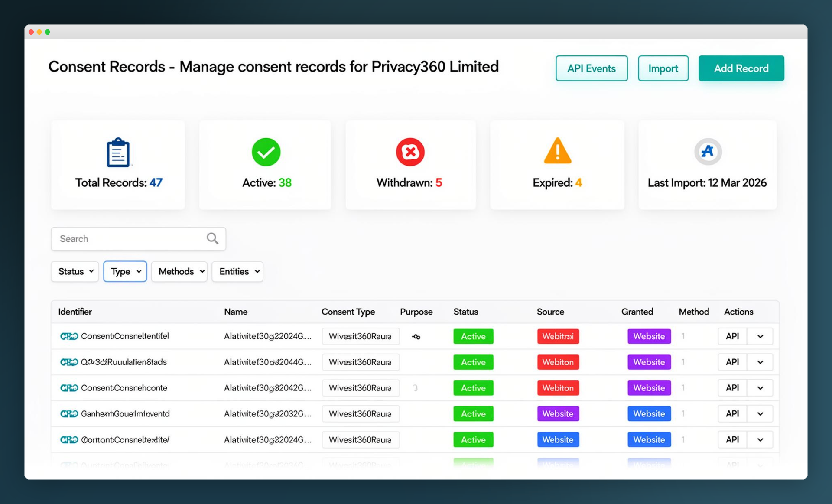This screenshot has width=832, height=504.
Task: Click the Import button
Action: (x=663, y=68)
